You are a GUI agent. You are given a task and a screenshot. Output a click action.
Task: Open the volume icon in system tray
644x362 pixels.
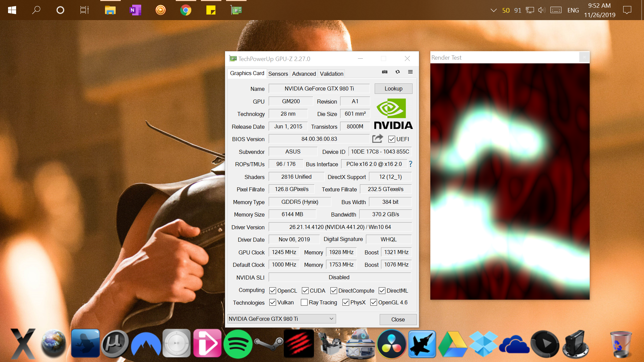tap(542, 10)
